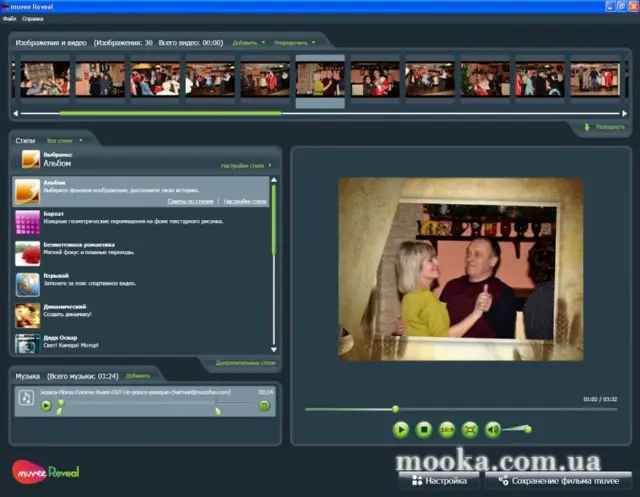Click the Стили panel tab heading
Image resolution: width=640 pixels, height=497 pixels.
(x=25, y=140)
